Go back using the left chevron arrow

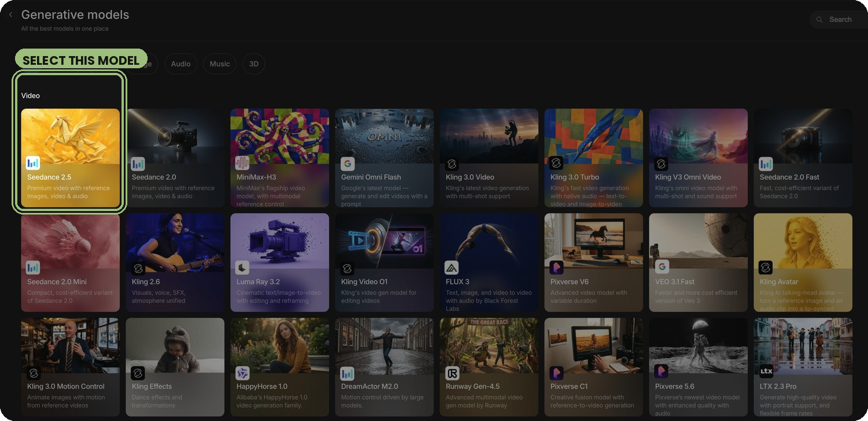tap(10, 15)
